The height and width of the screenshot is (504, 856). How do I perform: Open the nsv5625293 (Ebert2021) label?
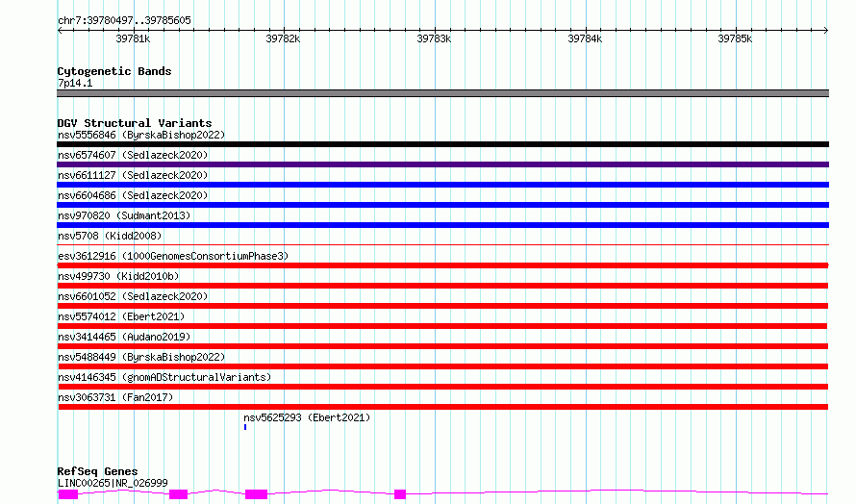(x=307, y=417)
